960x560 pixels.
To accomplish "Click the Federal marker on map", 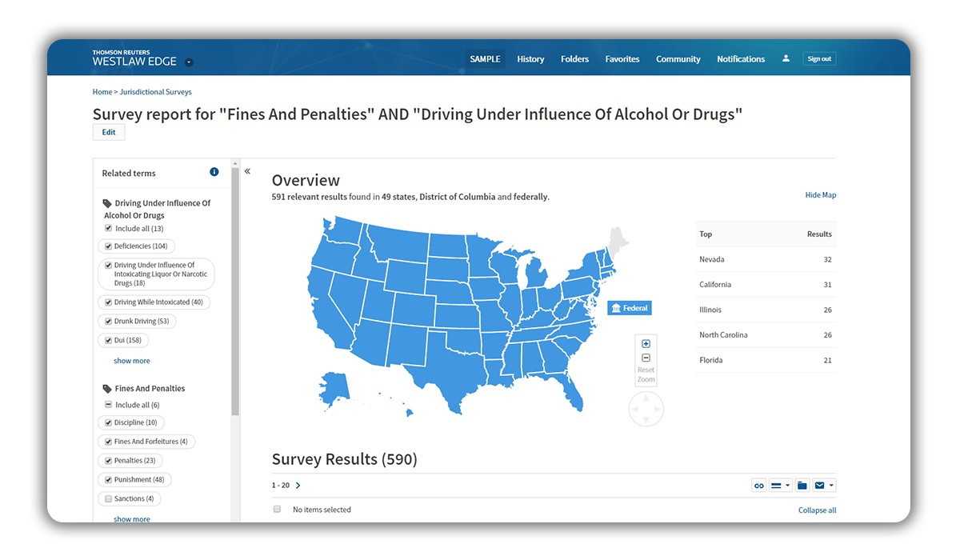I will 630,308.
